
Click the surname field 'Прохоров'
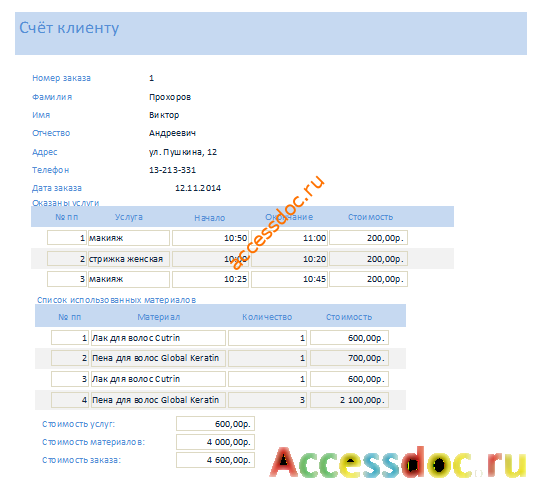point(170,97)
